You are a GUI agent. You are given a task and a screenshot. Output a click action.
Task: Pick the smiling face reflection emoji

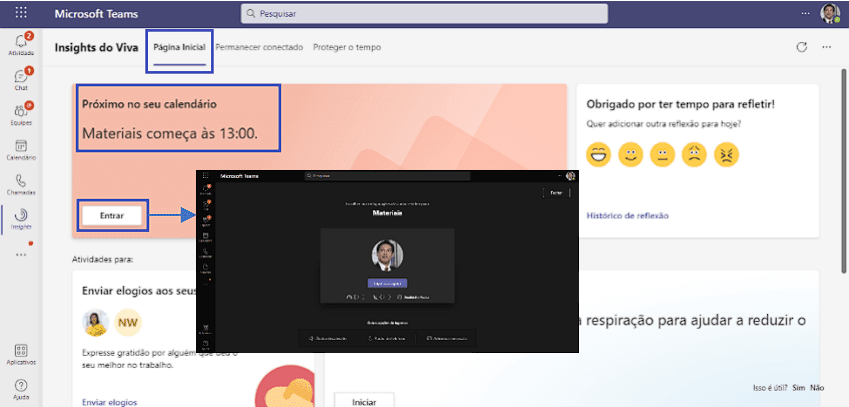pyautogui.click(x=630, y=154)
